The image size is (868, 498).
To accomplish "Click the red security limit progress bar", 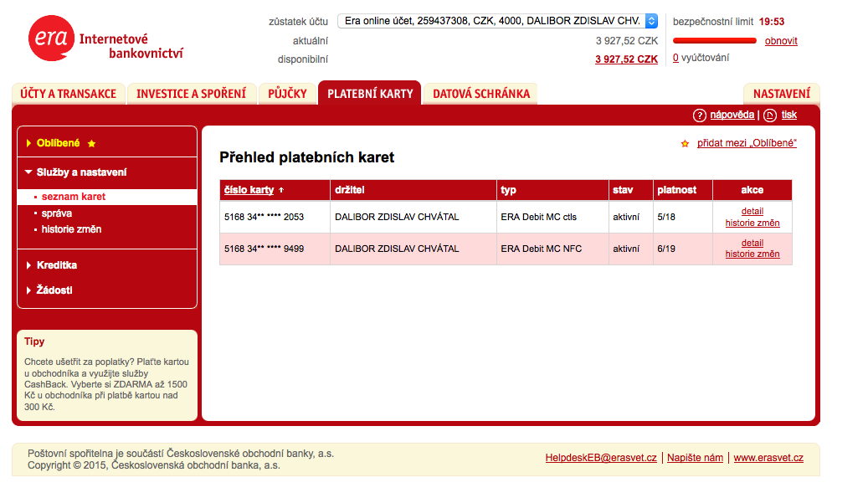I will click(x=715, y=40).
